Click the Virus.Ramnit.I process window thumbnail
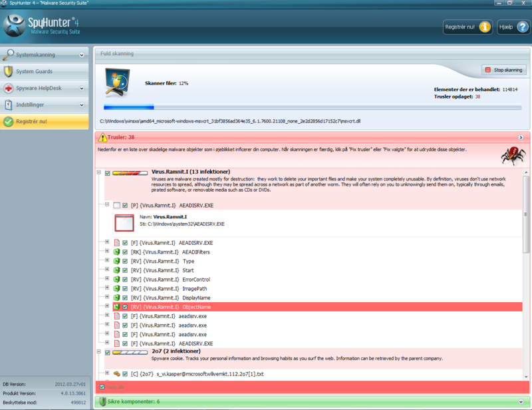Screen dimensions: 532x410 coord(124,223)
